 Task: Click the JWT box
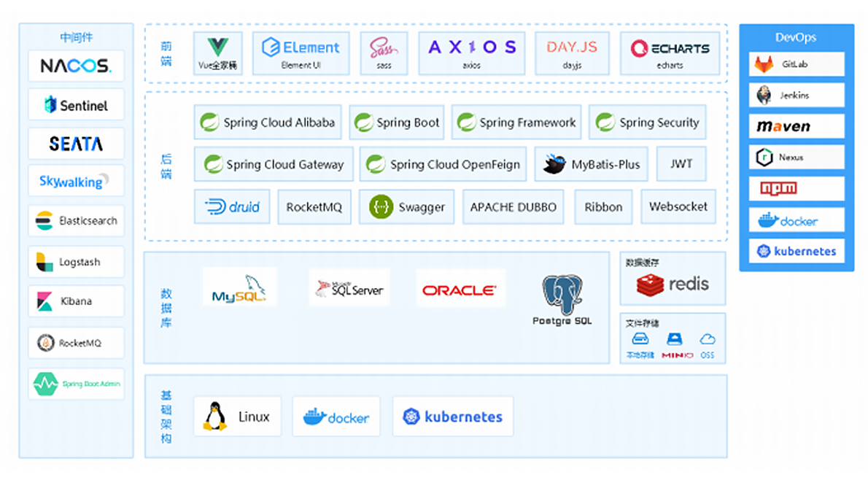pos(681,164)
